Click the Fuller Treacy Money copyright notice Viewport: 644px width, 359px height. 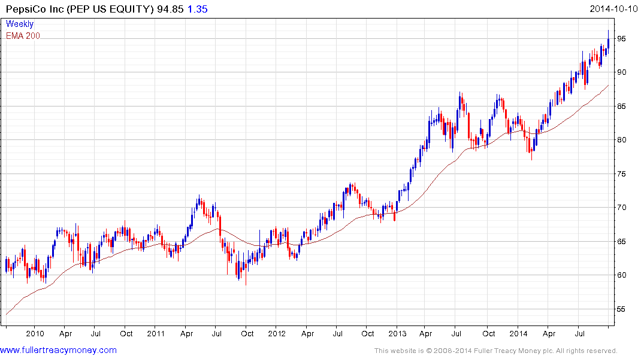point(495,351)
